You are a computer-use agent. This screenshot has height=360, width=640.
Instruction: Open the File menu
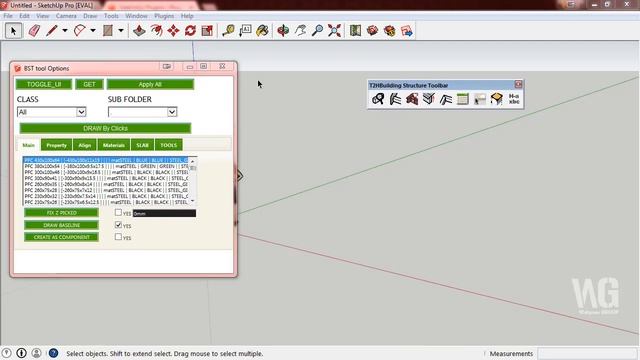pos(8,16)
